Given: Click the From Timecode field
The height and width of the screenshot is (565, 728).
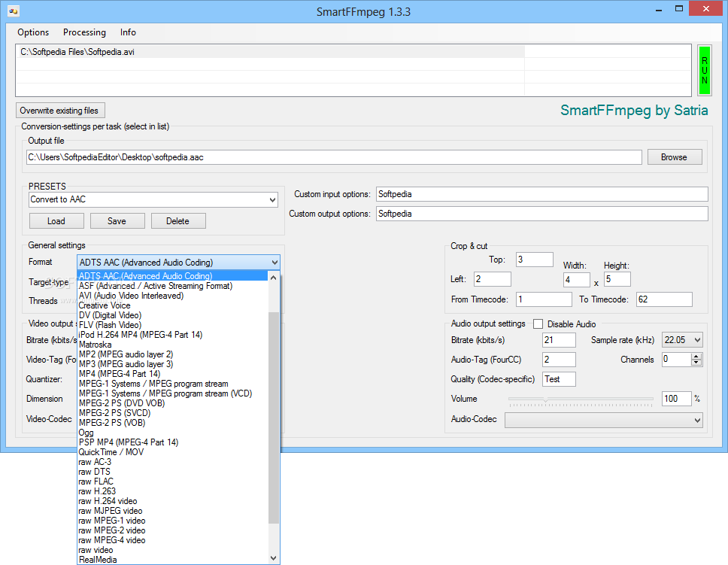Looking at the screenshot, I should click(544, 299).
